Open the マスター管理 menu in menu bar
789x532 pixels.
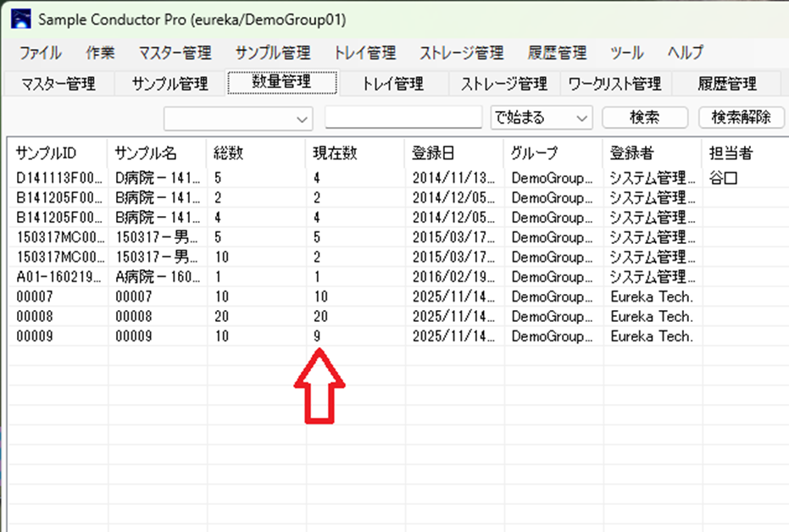tap(175, 53)
